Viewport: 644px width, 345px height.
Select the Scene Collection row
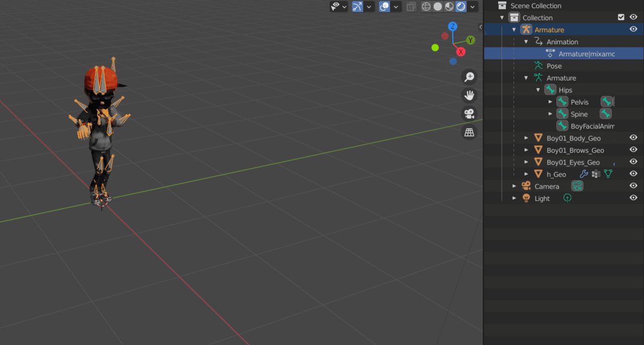pos(563,6)
